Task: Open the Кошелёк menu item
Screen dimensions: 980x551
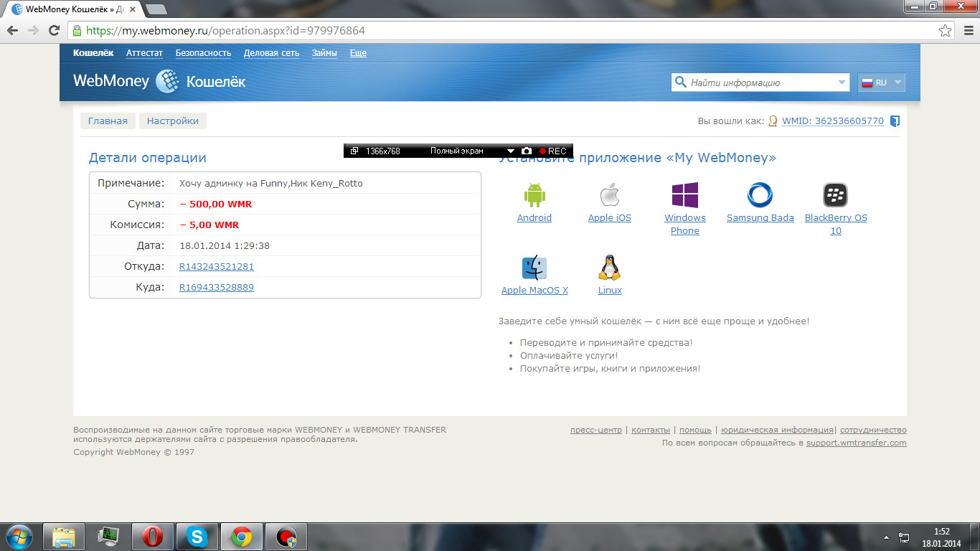Action: point(93,53)
